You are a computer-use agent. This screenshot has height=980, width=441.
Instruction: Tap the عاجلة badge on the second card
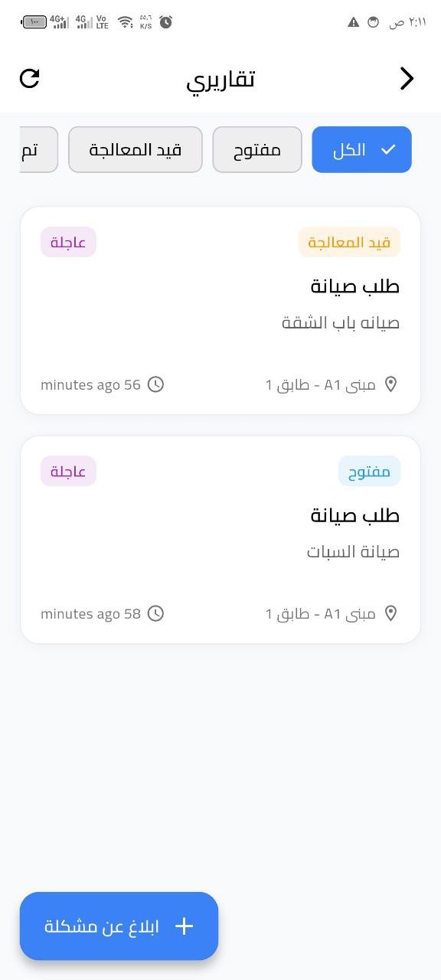click(x=68, y=471)
